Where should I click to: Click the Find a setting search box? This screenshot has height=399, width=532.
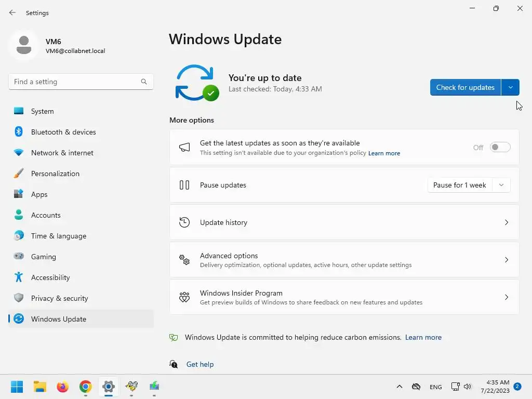(81, 82)
